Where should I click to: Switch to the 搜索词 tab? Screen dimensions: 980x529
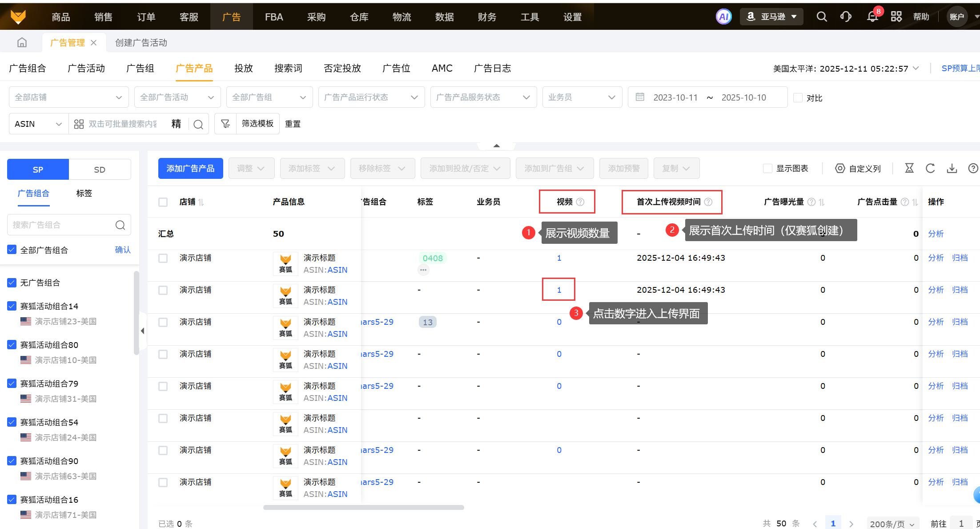(288, 69)
